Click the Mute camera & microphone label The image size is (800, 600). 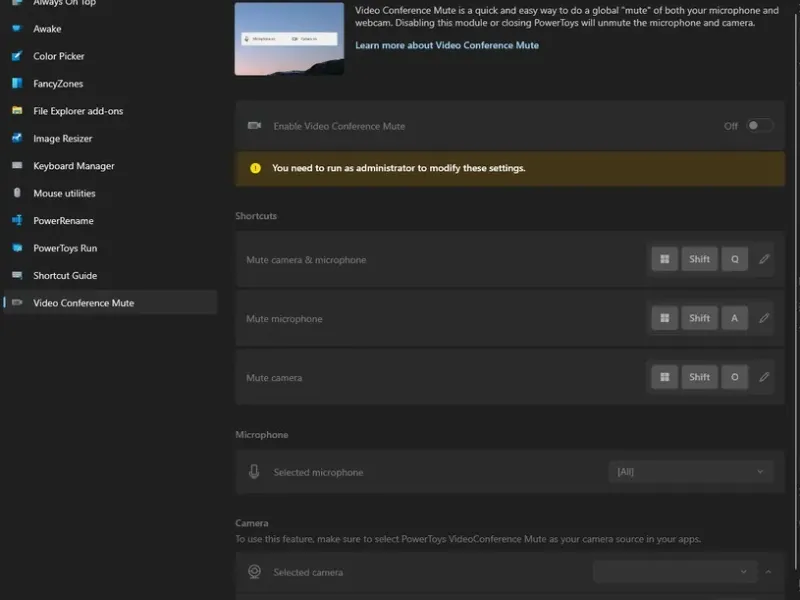[306, 260]
